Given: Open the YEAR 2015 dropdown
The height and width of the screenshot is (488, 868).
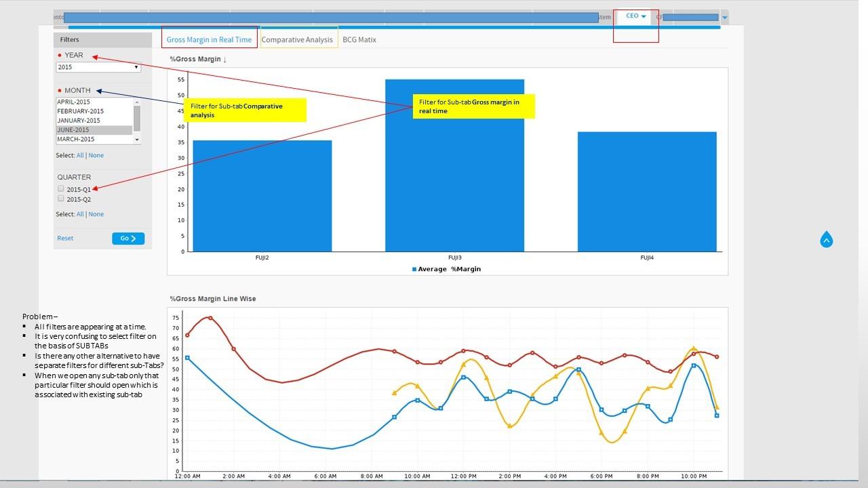Looking at the screenshot, I should pyautogui.click(x=98, y=67).
